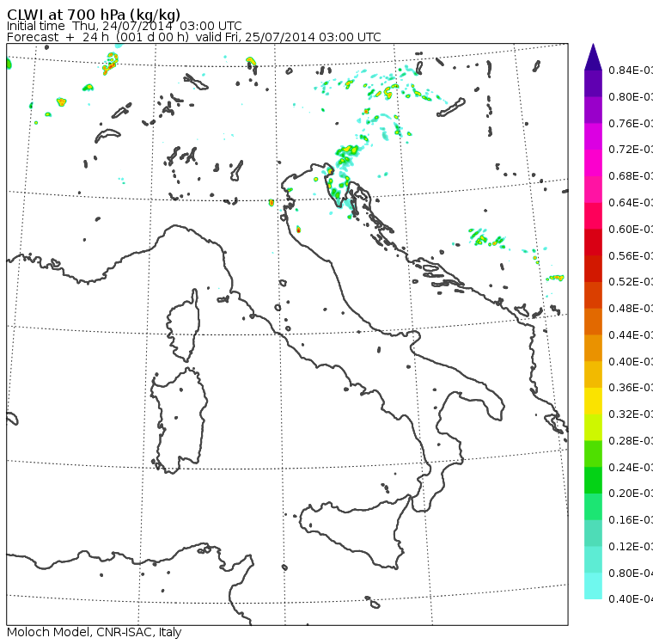This screenshot has height=644, width=653.
Task: Select the green band between 0.20E-03 and 0.24E-03
Action: 593,480
